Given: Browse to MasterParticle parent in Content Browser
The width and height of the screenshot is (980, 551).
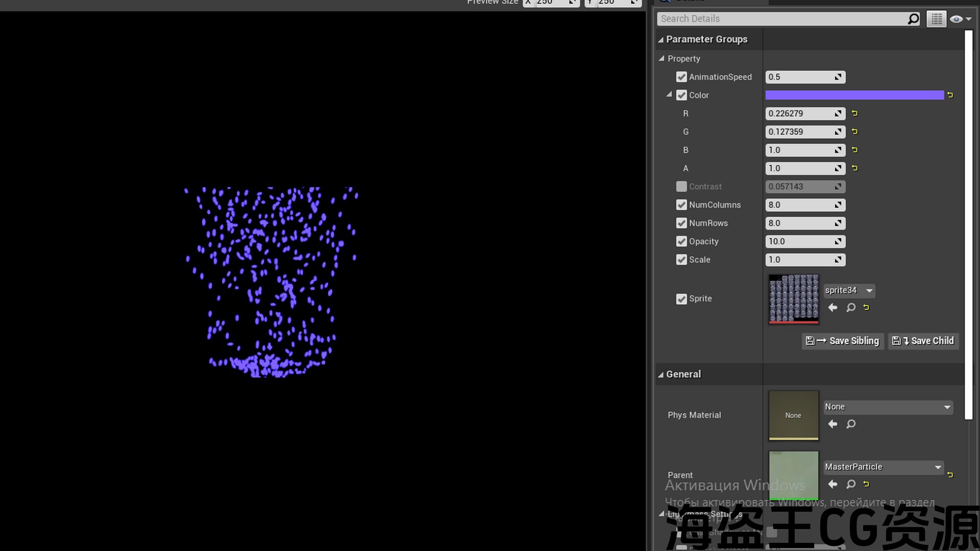Looking at the screenshot, I should point(850,484).
